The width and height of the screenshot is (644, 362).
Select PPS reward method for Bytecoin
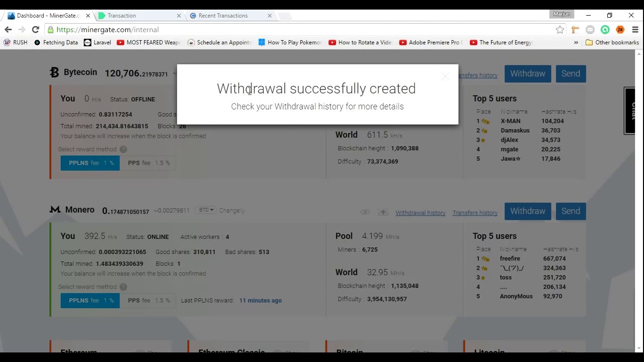[x=148, y=163]
